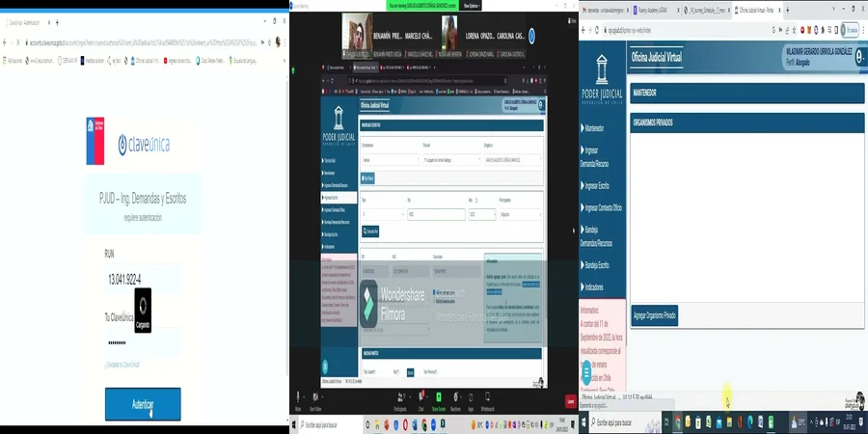The width and height of the screenshot is (868, 434).
Task: Click the Chrome icon in middle taskbar
Action: (x=424, y=425)
